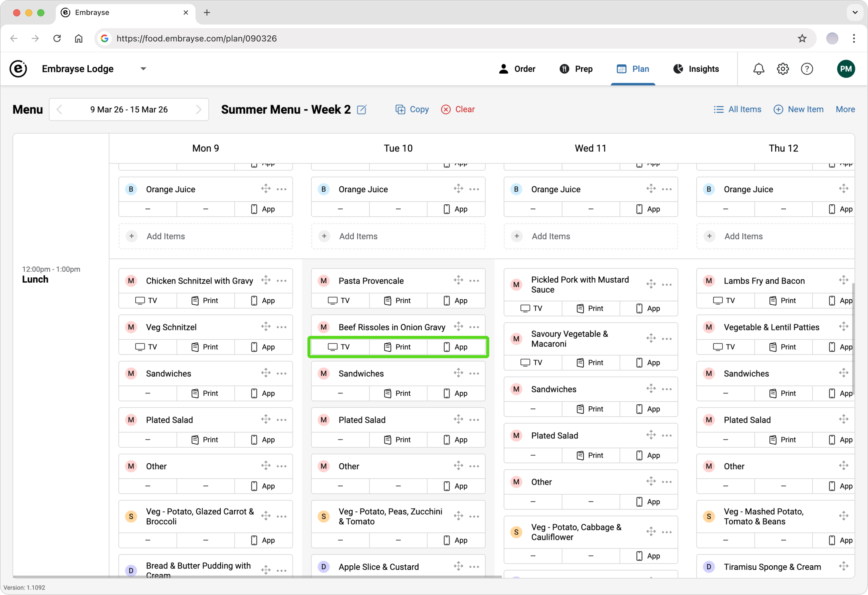Click the Copy menu button
This screenshot has height=595, width=868.
tap(412, 109)
